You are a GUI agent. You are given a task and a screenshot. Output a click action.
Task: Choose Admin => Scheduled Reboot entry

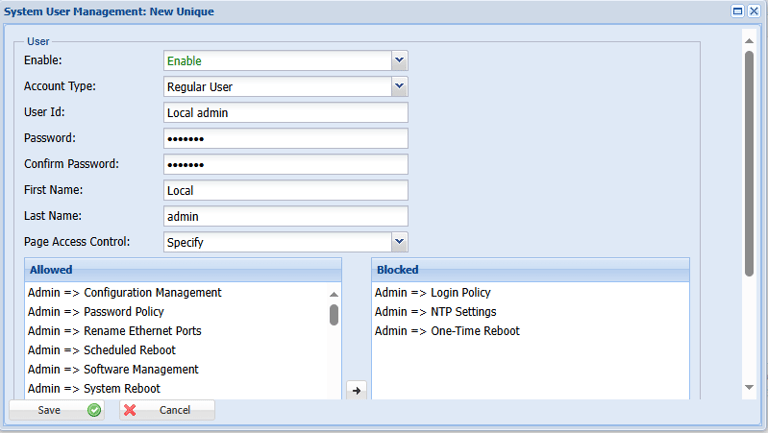(101, 350)
